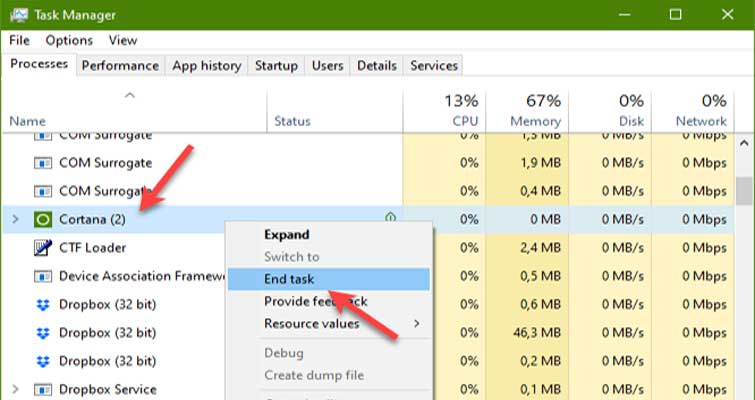755x400 pixels.
Task: Click the Dropbox Service process icon
Action: 43,389
